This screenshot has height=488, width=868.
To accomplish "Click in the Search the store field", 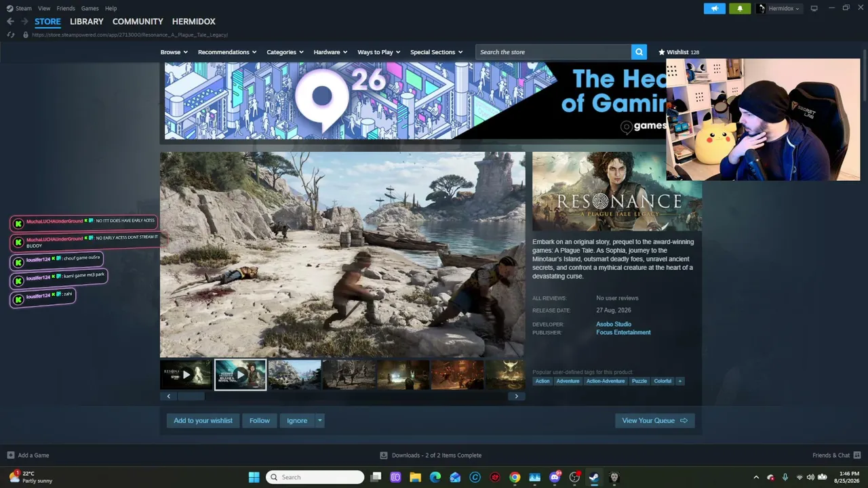I will pyautogui.click(x=553, y=52).
